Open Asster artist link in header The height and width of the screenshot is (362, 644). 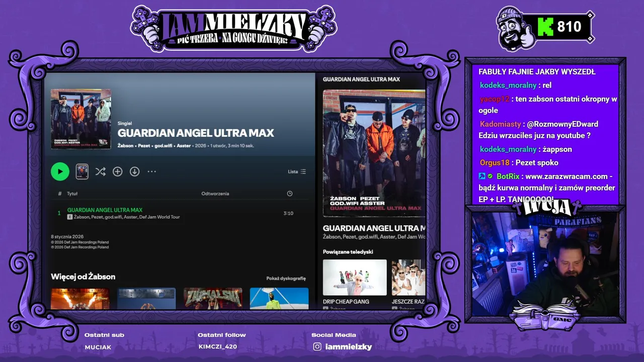(184, 146)
